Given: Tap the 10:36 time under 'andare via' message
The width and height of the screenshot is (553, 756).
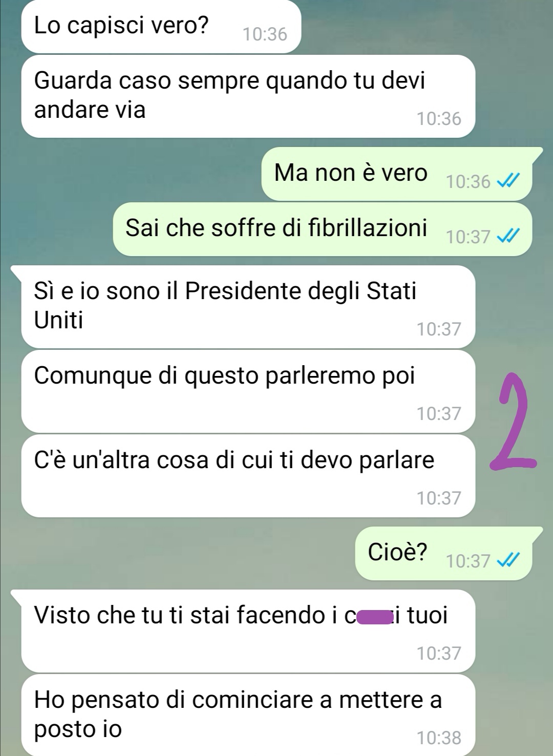Looking at the screenshot, I should [439, 119].
